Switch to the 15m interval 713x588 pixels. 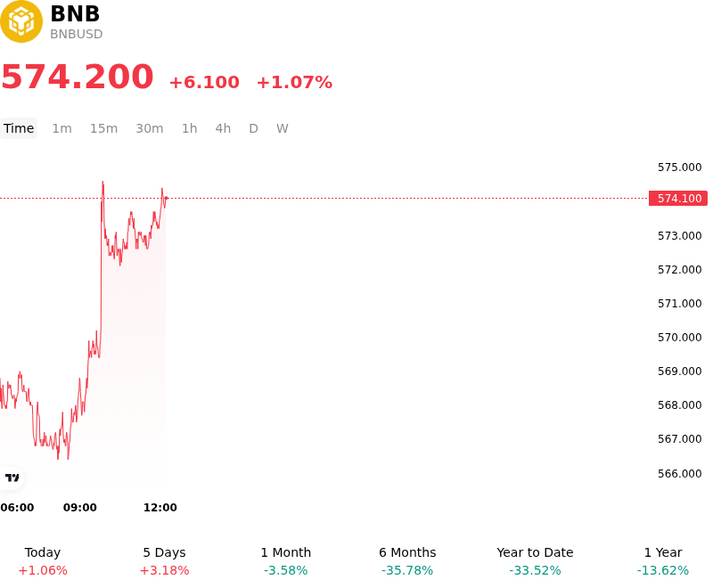click(x=103, y=128)
